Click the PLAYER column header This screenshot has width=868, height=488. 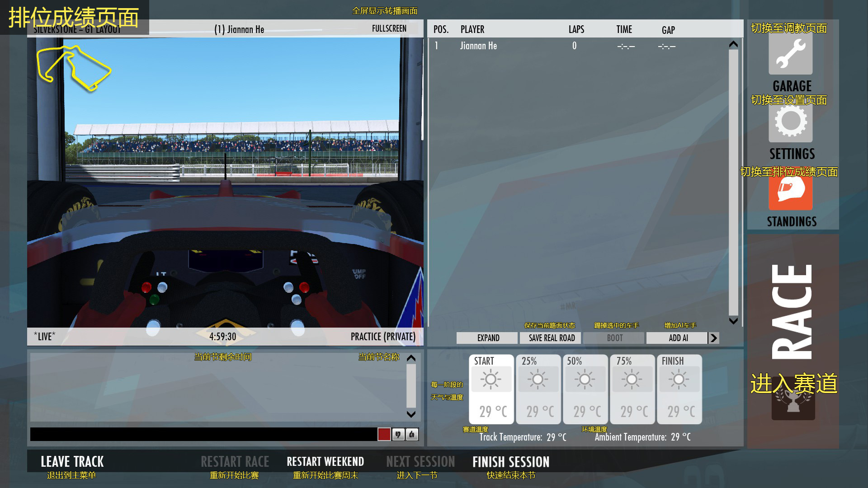click(472, 29)
